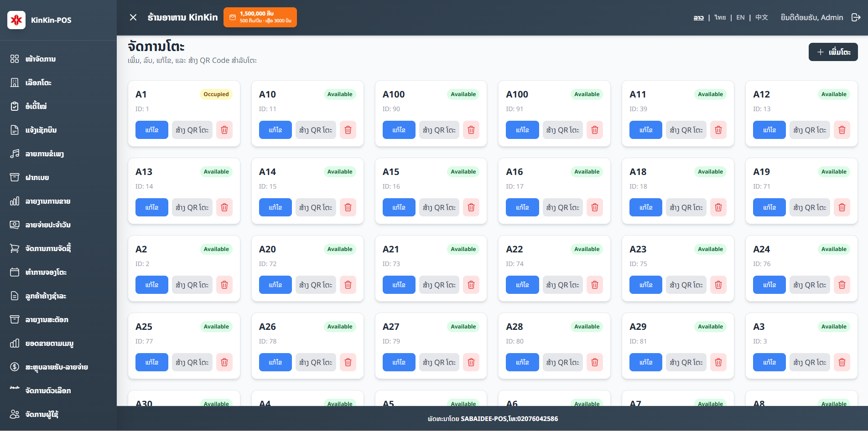Open the table reservation calendar menu
868x431 pixels.
coord(46,272)
